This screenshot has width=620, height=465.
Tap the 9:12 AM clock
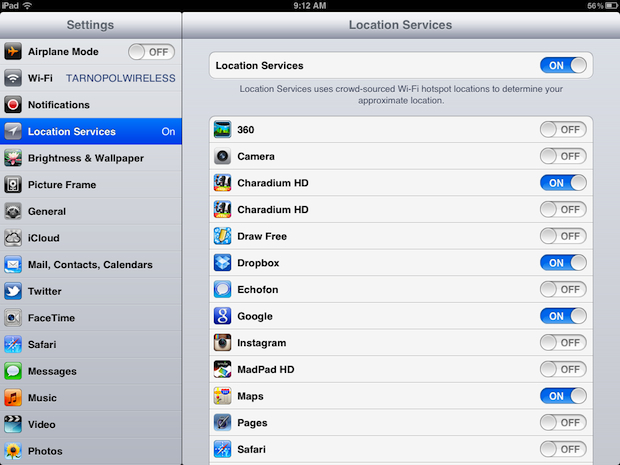(x=310, y=6)
